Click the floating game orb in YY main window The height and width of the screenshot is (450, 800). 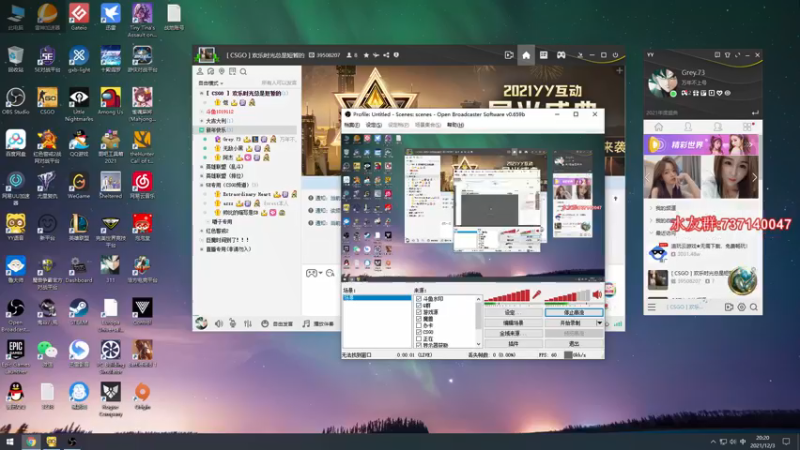point(742,281)
